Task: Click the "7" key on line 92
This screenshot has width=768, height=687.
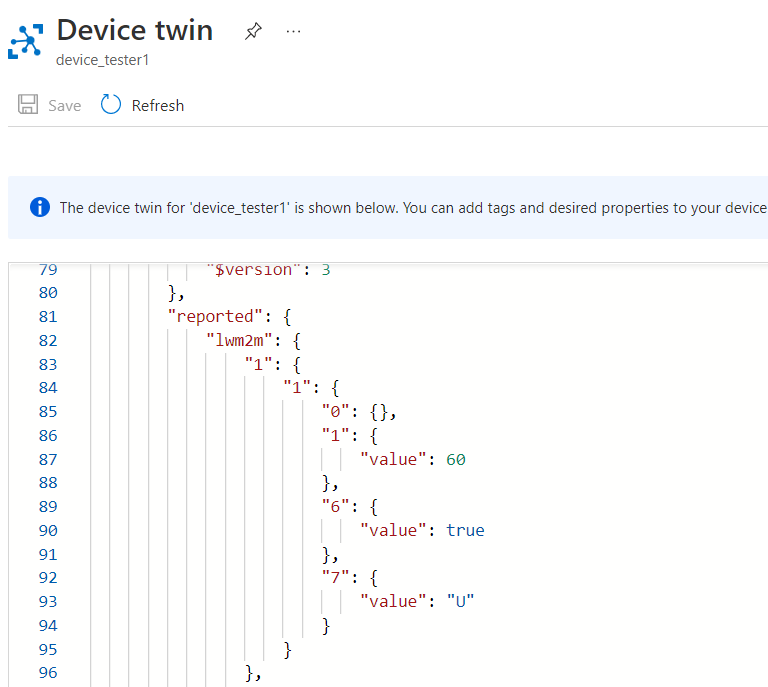Action: [335, 578]
